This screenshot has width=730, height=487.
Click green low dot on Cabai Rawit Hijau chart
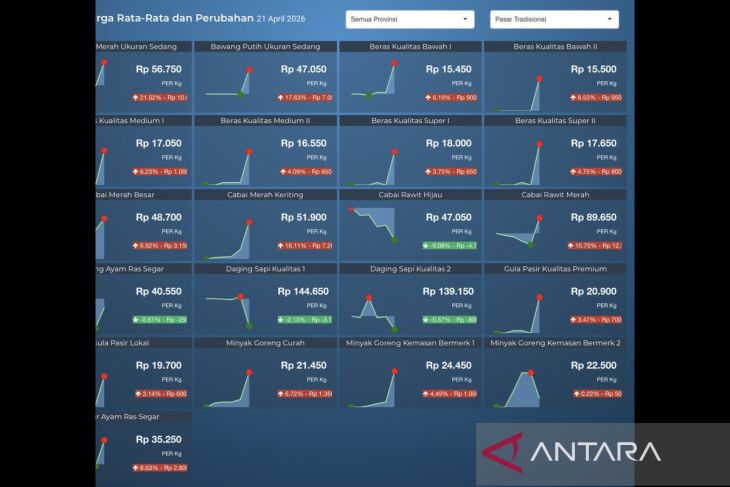click(x=394, y=240)
